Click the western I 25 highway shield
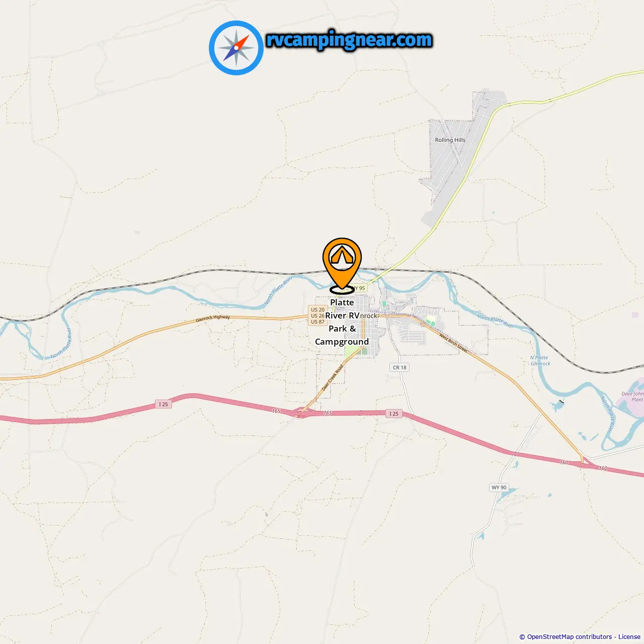 tap(164, 404)
